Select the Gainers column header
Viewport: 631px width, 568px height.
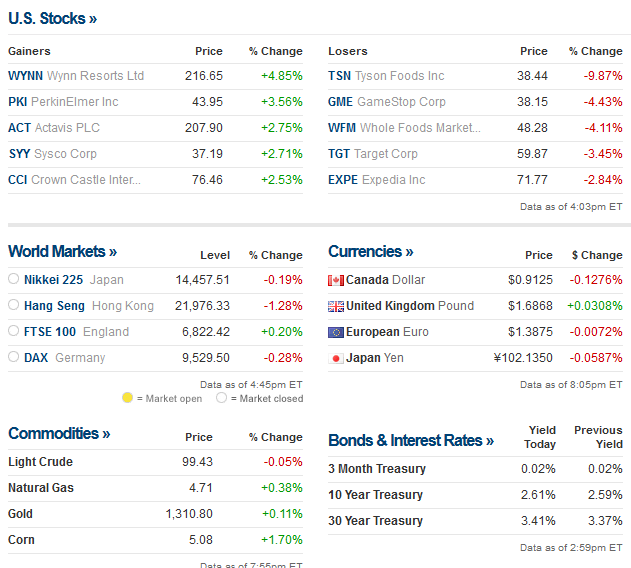click(x=29, y=51)
